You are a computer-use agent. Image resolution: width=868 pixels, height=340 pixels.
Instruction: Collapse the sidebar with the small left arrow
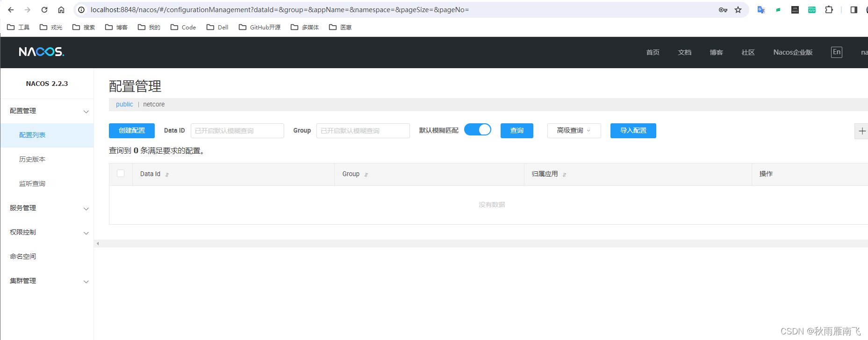click(98, 244)
